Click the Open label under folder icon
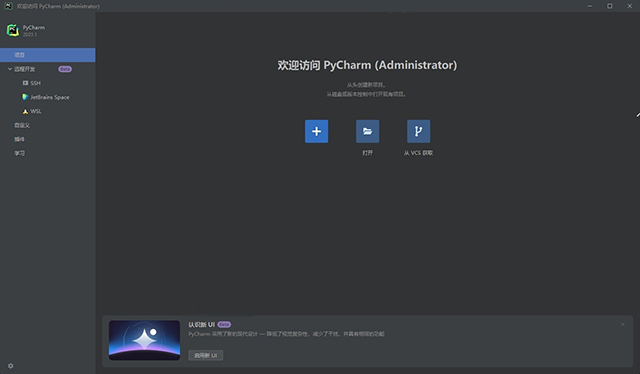The height and width of the screenshot is (374, 640). pyautogui.click(x=367, y=153)
